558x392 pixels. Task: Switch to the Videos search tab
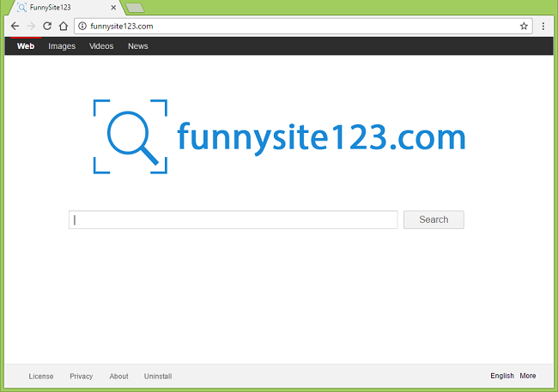(x=101, y=46)
